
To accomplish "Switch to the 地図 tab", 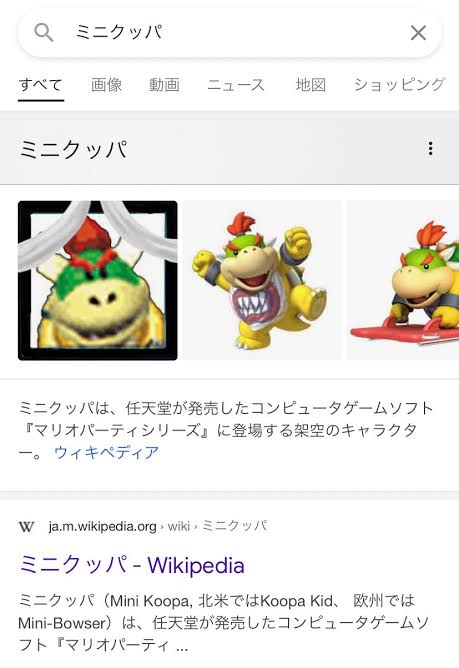I will [311, 84].
